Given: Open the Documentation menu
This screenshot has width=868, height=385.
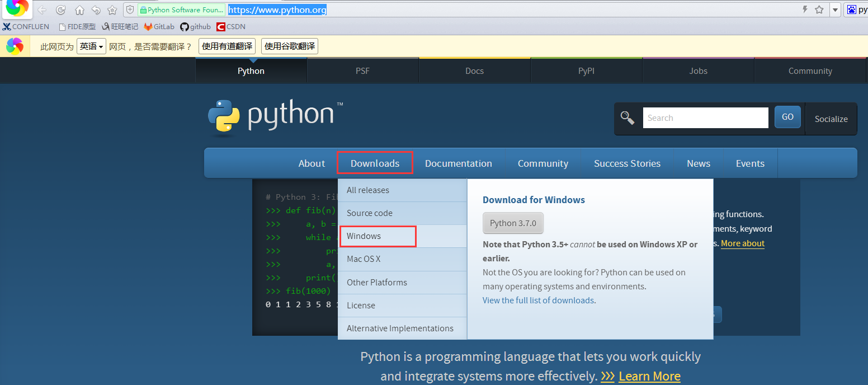Looking at the screenshot, I should 459,163.
